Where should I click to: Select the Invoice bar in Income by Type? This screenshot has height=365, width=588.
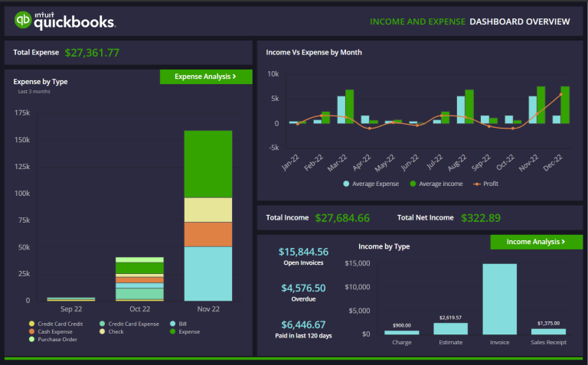(499, 299)
